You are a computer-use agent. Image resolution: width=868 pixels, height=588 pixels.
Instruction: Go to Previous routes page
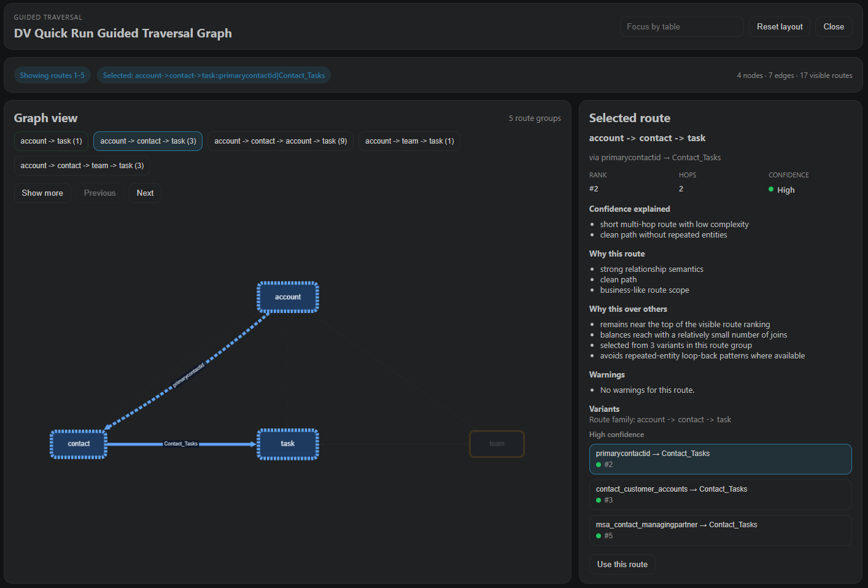tap(100, 193)
